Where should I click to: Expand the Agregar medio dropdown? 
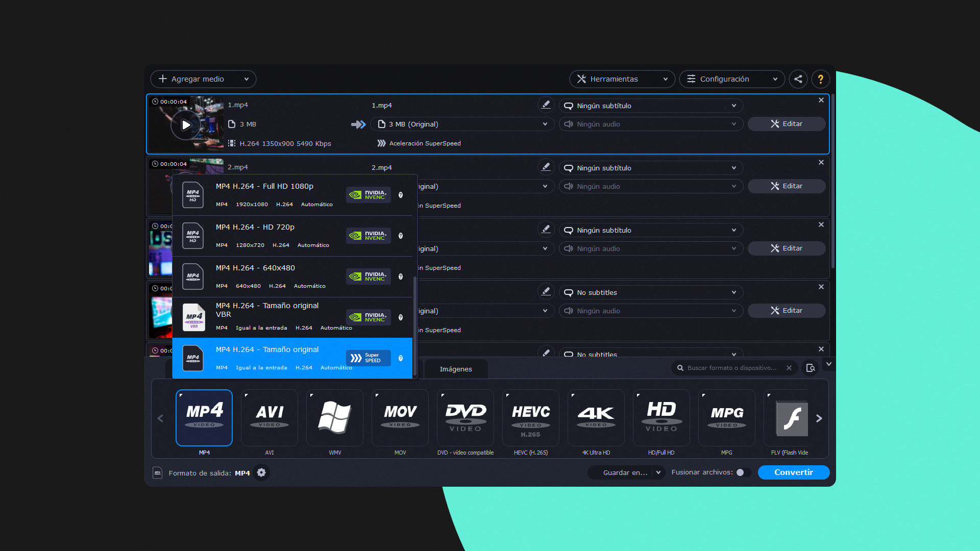(x=247, y=79)
